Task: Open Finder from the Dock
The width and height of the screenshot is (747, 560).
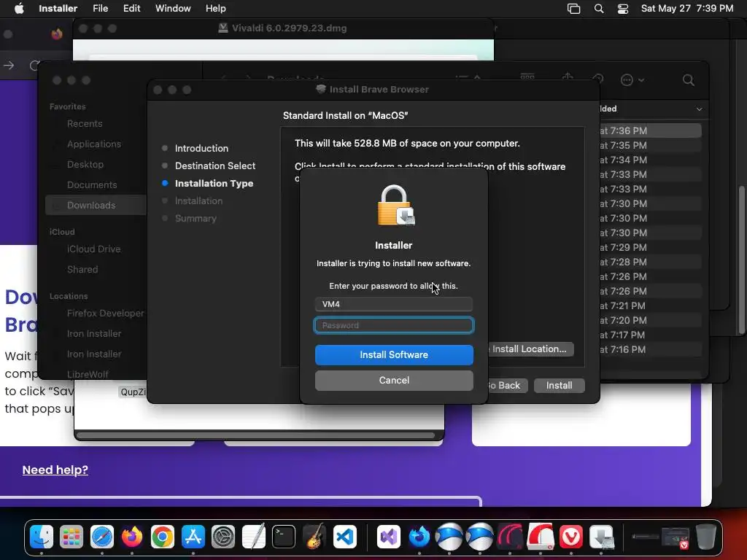Action: [42, 537]
